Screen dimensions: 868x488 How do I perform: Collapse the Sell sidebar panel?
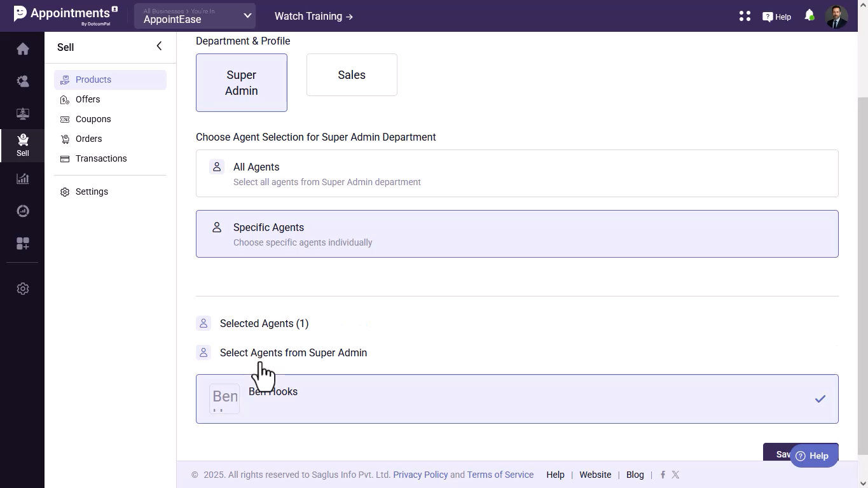pos(159,46)
